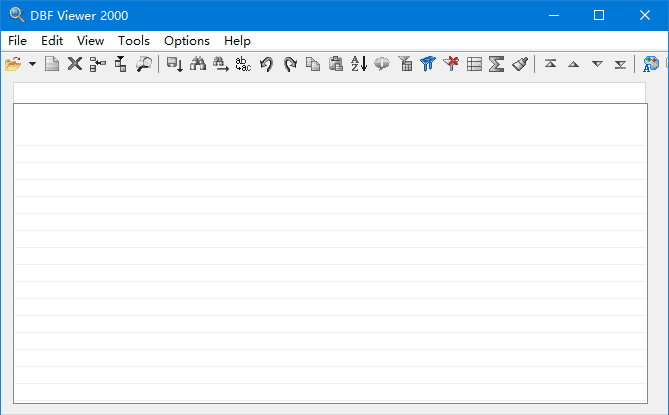The height and width of the screenshot is (415, 669).
Task: Click the colorful font settings icon
Action: pyautogui.click(x=651, y=64)
